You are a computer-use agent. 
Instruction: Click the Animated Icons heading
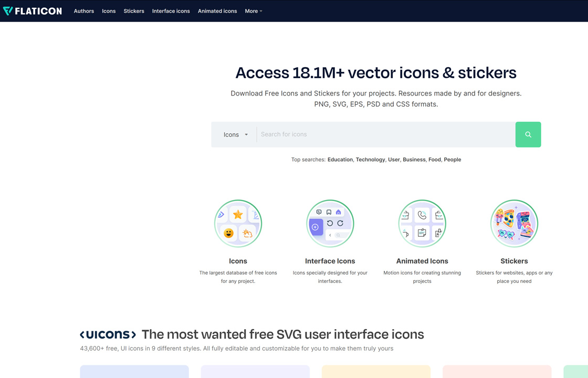pos(422,261)
